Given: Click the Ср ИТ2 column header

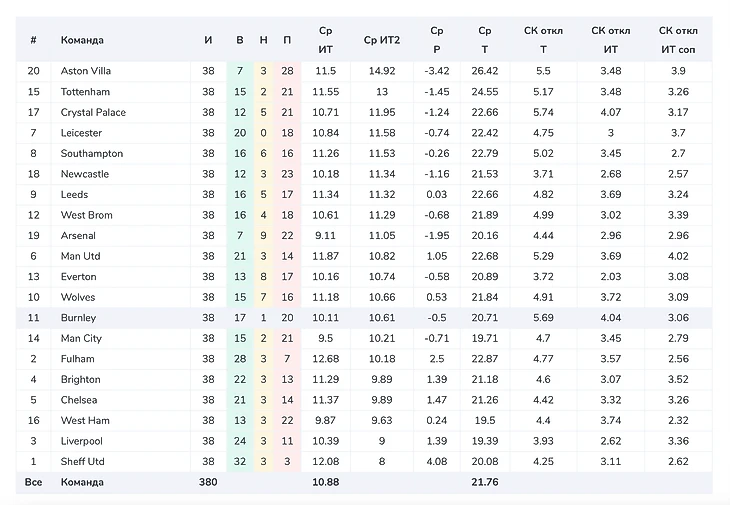Looking at the screenshot, I should [x=381, y=40].
